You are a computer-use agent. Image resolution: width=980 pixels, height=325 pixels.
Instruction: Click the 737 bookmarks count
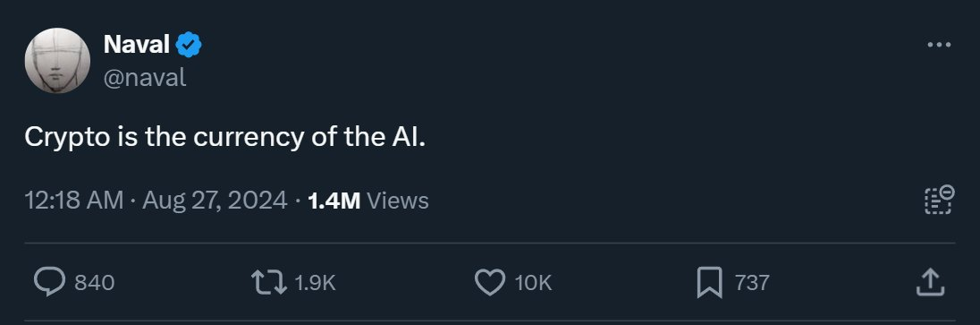click(752, 283)
